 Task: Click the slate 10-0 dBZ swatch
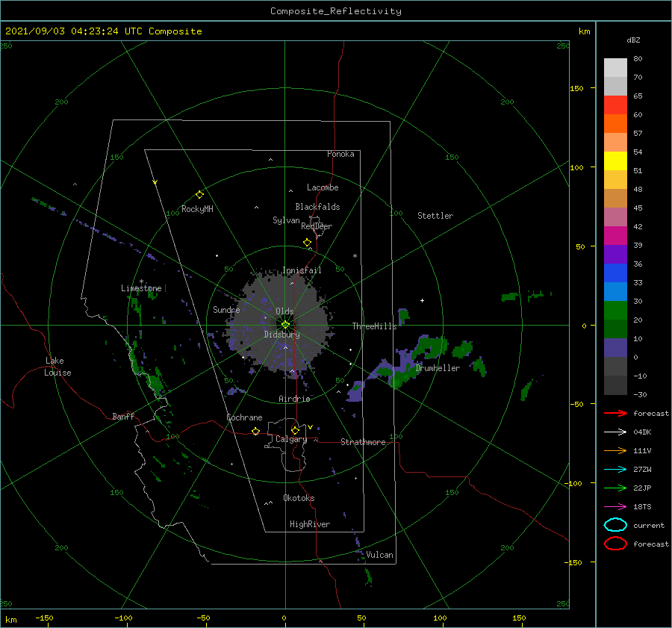point(615,347)
